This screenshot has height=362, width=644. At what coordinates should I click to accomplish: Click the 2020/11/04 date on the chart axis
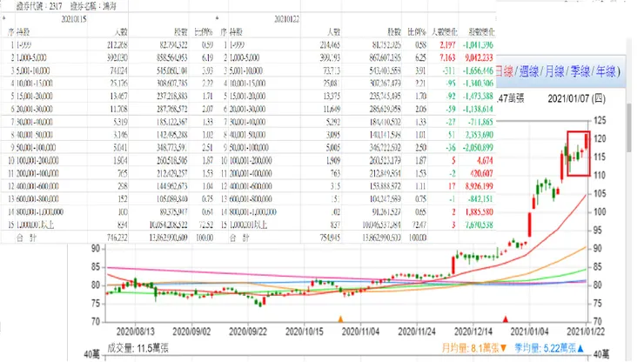(360, 332)
